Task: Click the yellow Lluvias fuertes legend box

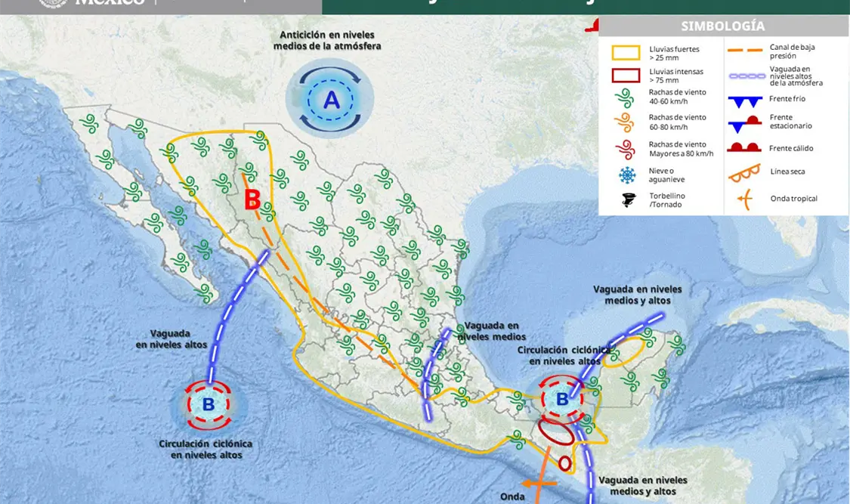Action: (x=626, y=53)
